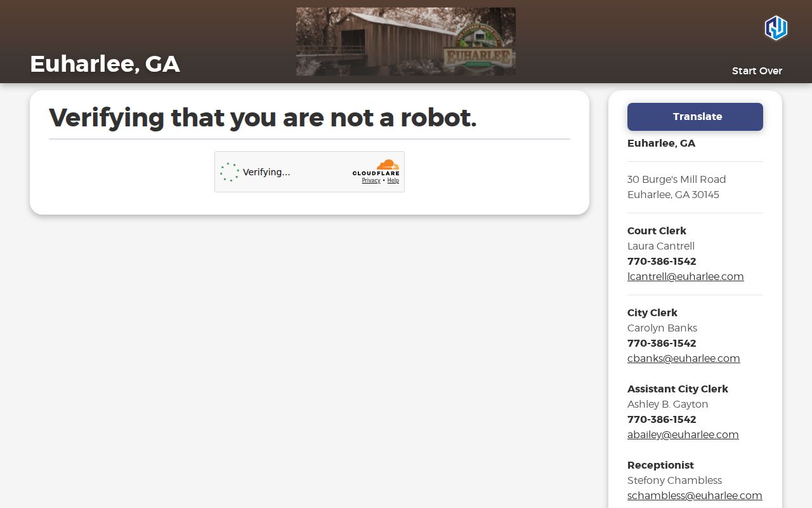This screenshot has height=508, width=812.
Task: Click the Start Over link
Action: pos(757,71)
